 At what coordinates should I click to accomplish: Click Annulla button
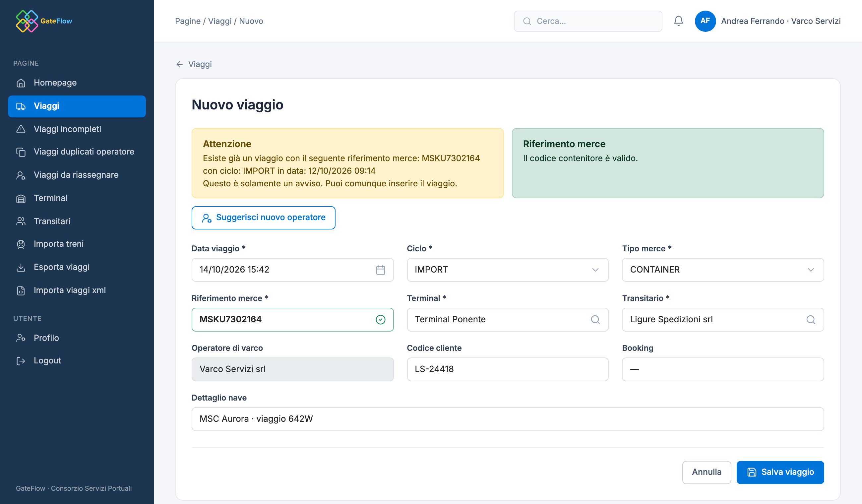coord(707,472)
